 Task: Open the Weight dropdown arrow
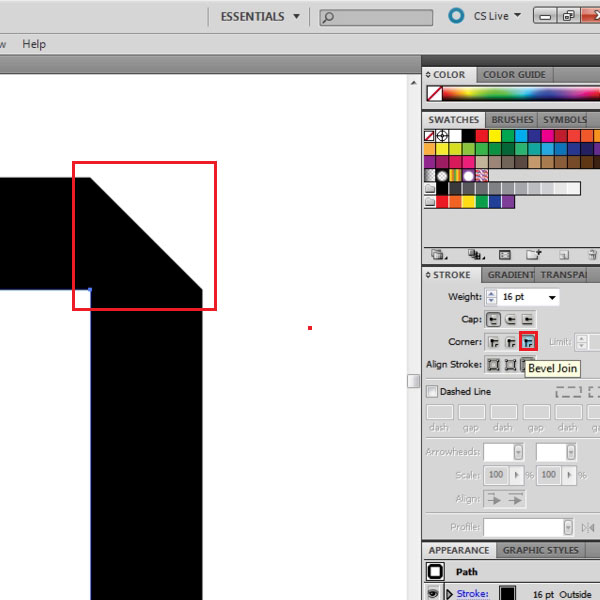click(x=552, y=297)
